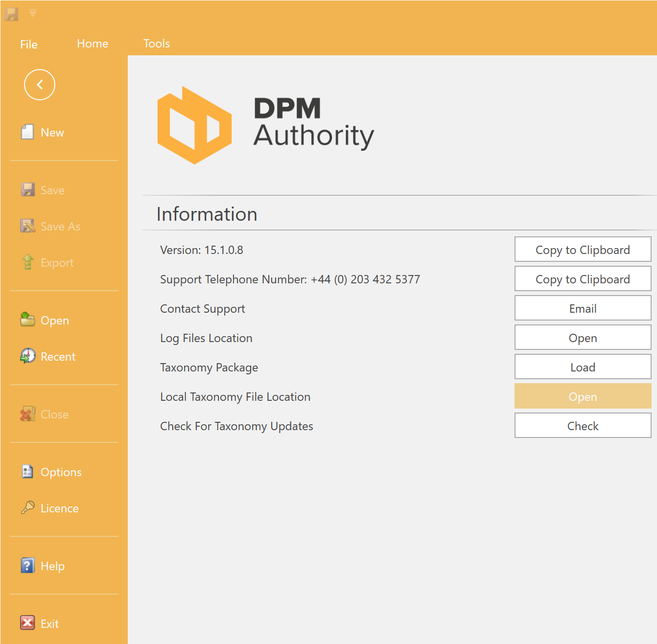Image resolution: width=657 pixels, height=644 pixels.
Task: Click the Close red X icon
Action: [27, 414]
